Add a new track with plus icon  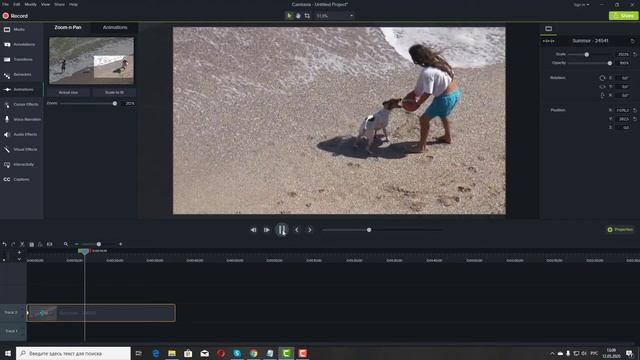coord(19,252)
